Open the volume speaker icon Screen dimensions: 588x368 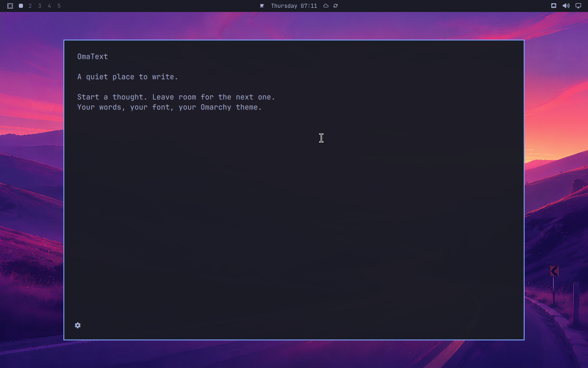(x=566, y=6)
